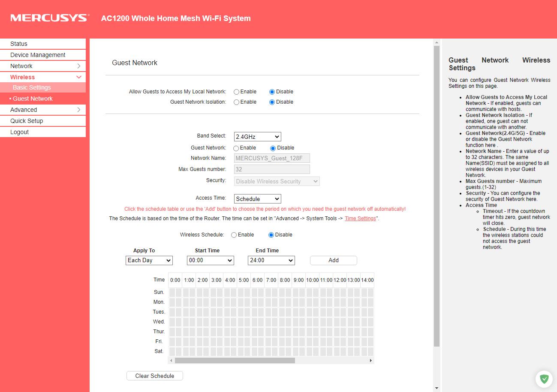
Task: Click the green shield icon
Action: click(544, 379)
